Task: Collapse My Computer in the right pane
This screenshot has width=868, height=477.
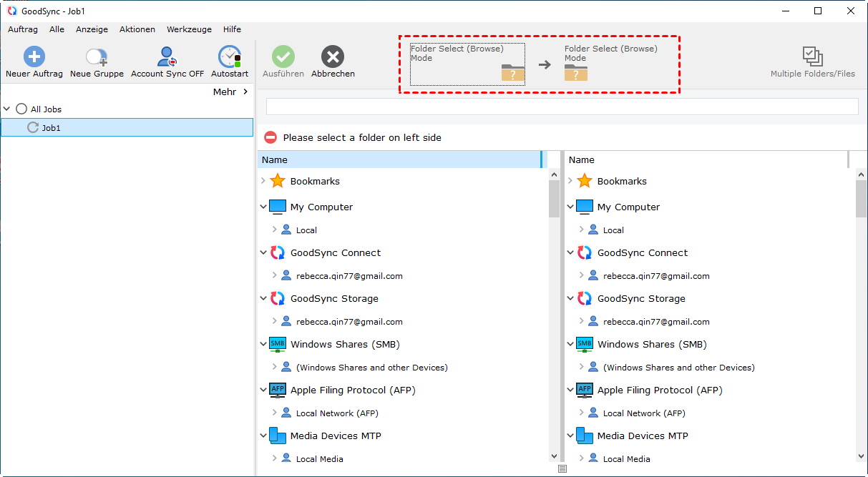Action: [x=570, y=207]
